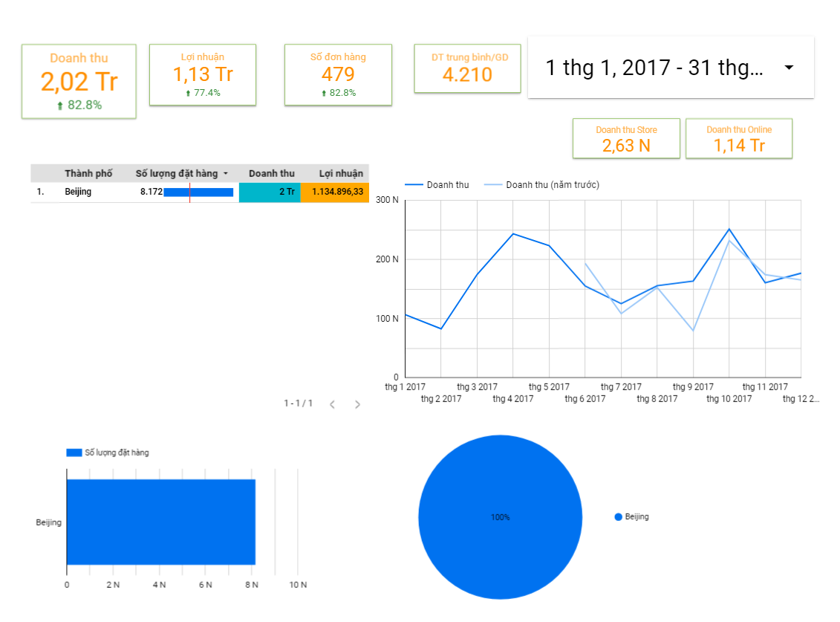Screen dimensions: 840x622
Task: Click the '100%' pie chart label
Action: (x=501, y=517)
